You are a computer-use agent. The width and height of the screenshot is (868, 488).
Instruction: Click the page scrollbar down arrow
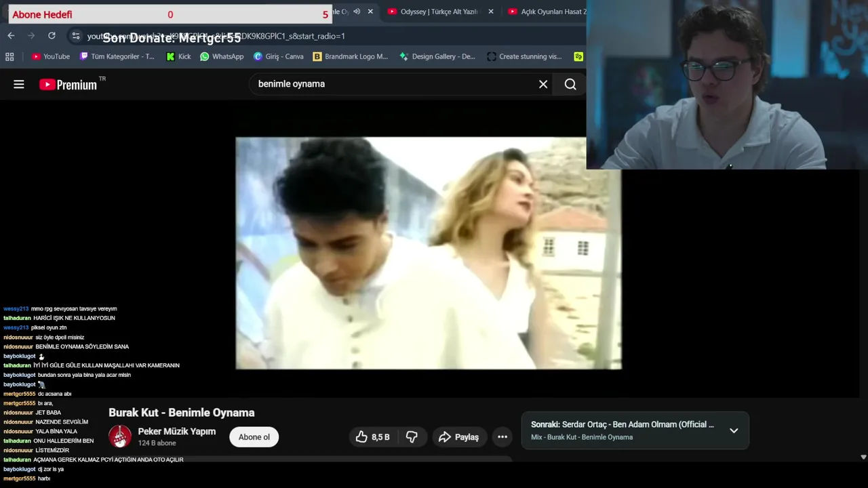coord(863,457)
